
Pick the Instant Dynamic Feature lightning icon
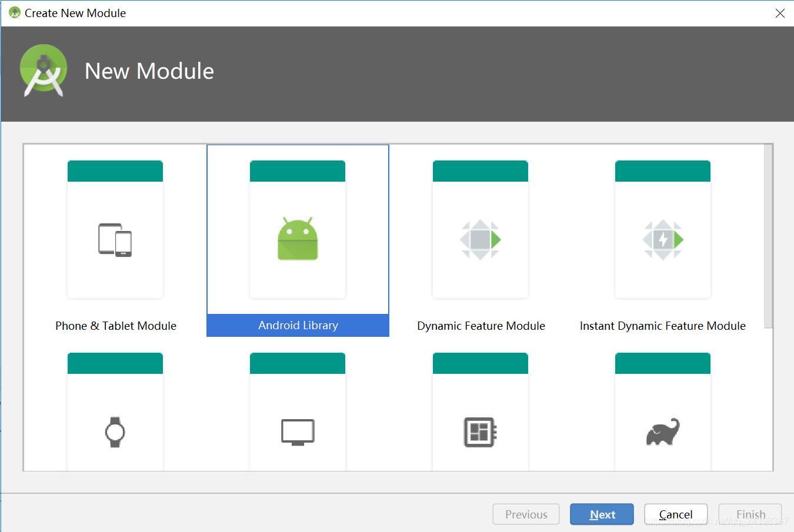coord(663,240)
